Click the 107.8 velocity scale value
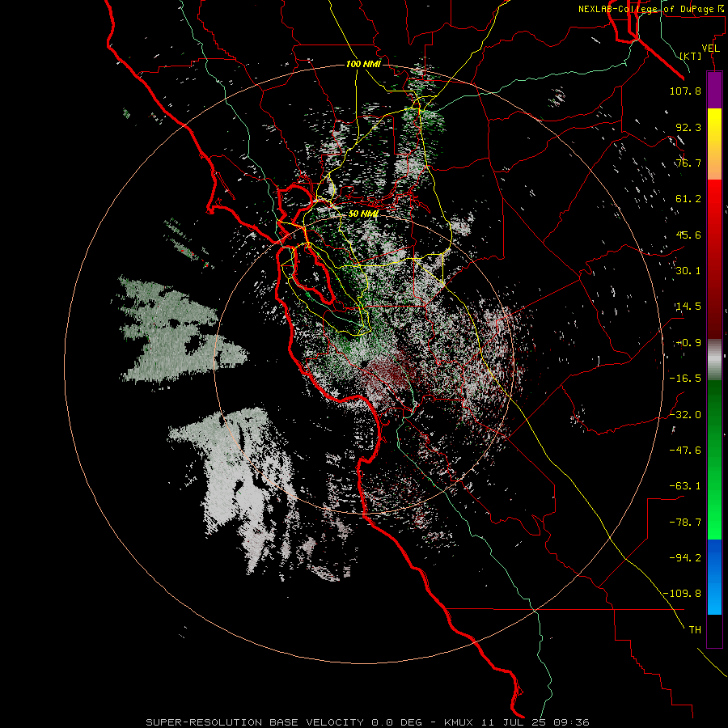The width and height of the screenshot is (728, 728). pyautogui.click(x=685, y=91)
